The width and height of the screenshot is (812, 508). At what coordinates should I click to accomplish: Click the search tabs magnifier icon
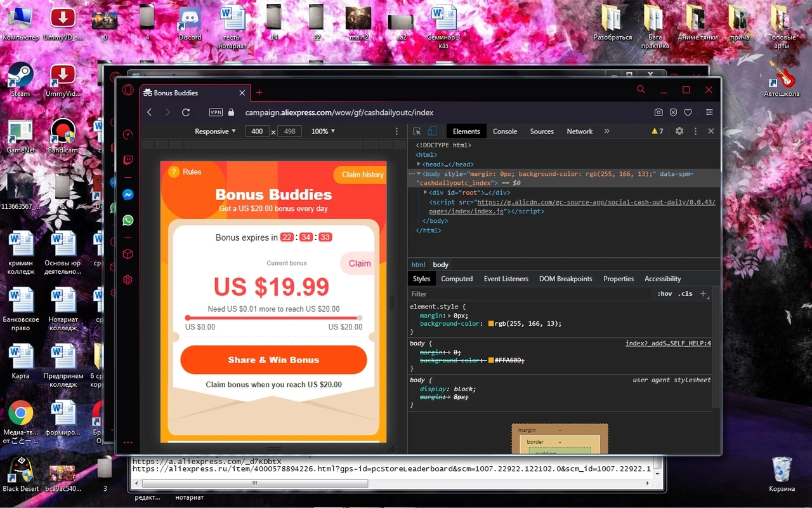tap(641, 90)
